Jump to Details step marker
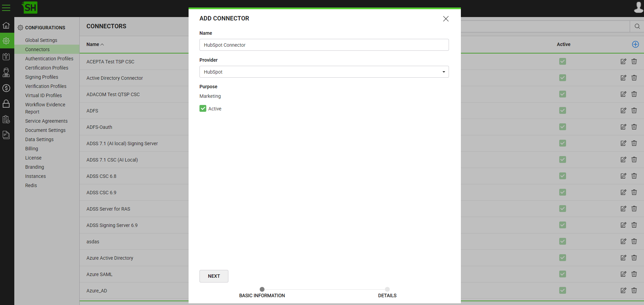Viewport: 644px width, 305px height. click(x=387, y=289)
